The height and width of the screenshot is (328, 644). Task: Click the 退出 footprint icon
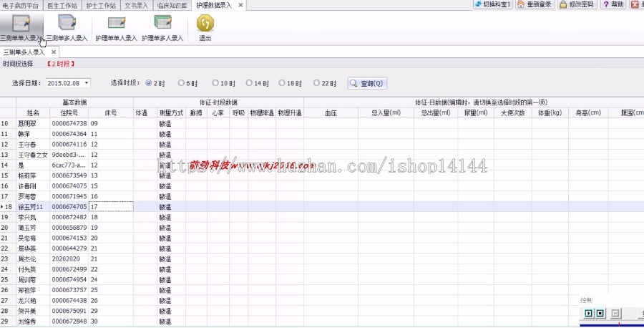pos(205,27)
